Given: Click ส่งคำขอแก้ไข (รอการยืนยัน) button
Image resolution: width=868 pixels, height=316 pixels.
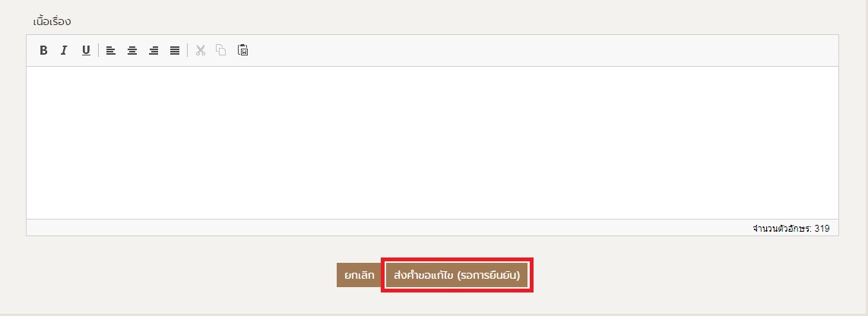Looking at the screenshot, I should pyautogui.click(x=457, y=275).
